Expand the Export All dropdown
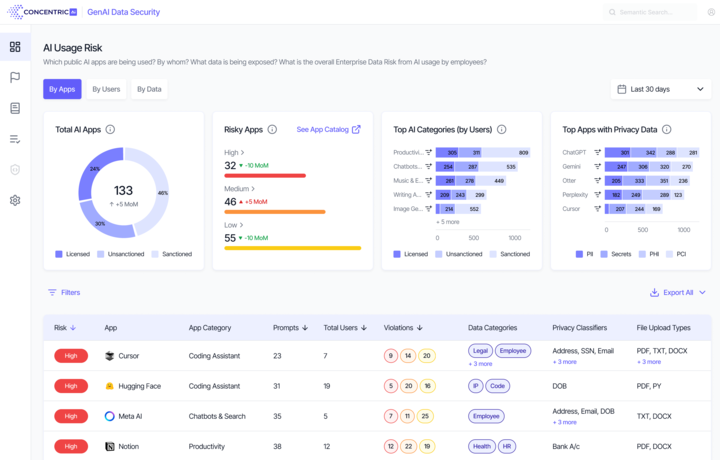 (x=677, y=293)
